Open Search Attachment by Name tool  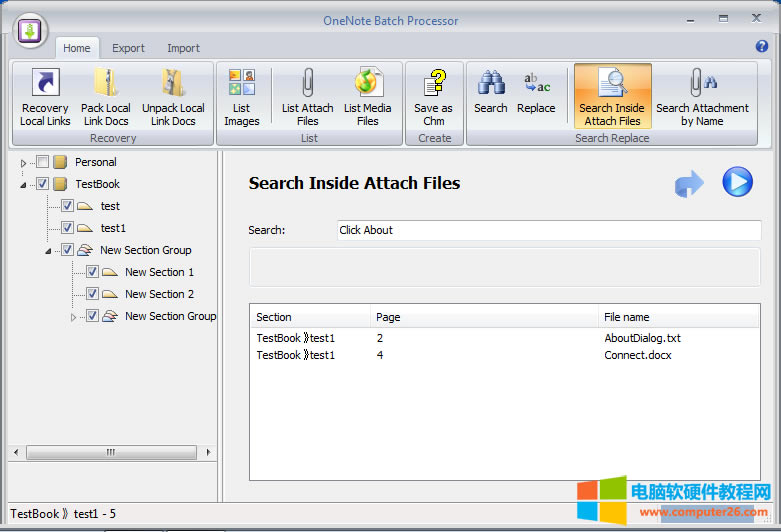pos(702,97)
